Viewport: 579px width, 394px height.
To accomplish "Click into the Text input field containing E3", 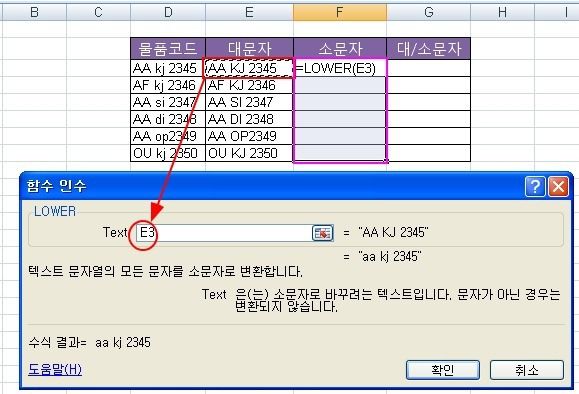I will 224,233.
